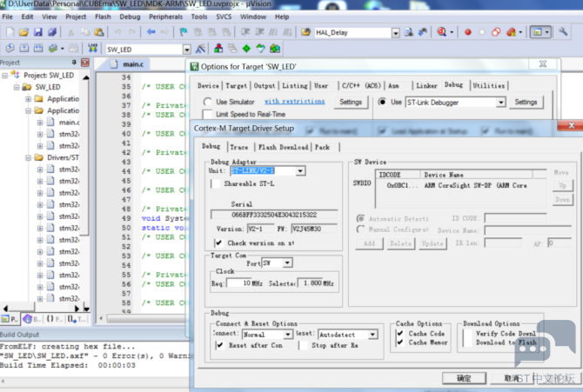Select the main.c editor tab
This screenshot has height=392, width=583.
(128, 64)
